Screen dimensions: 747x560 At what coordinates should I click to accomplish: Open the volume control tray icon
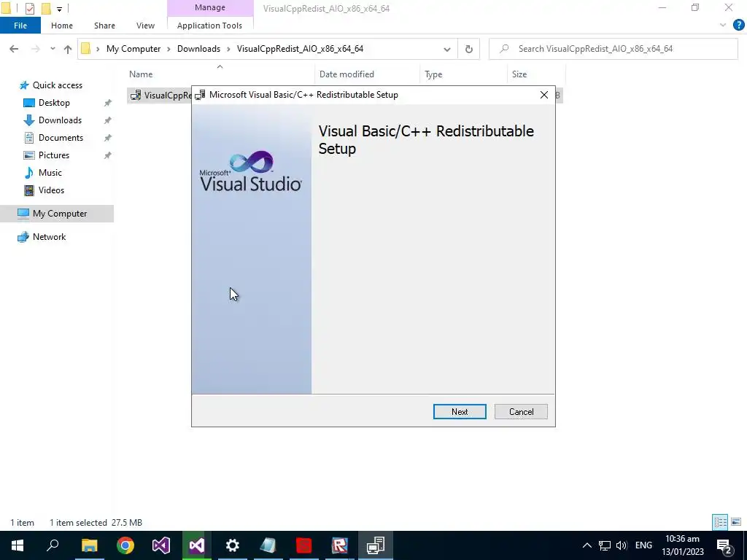tap(622, 545)
